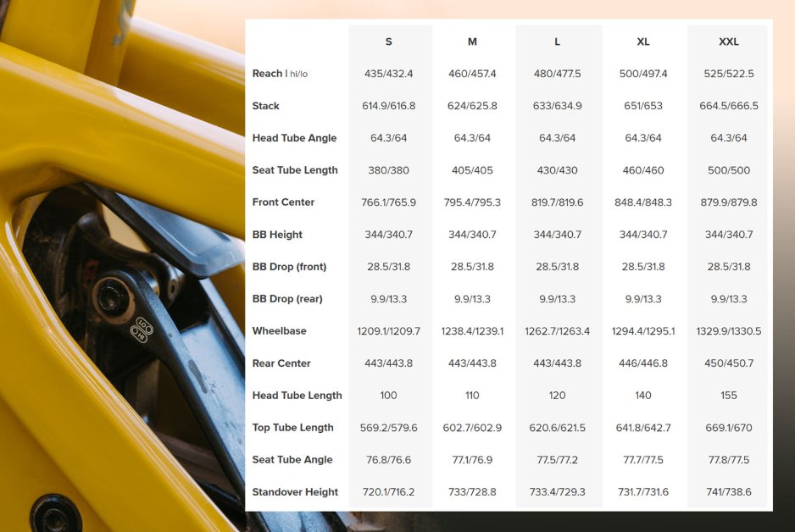The image size is (795, 532).
Task: Select the 77.5/77.2 seat tube angle value
Action: click(558, 460)
